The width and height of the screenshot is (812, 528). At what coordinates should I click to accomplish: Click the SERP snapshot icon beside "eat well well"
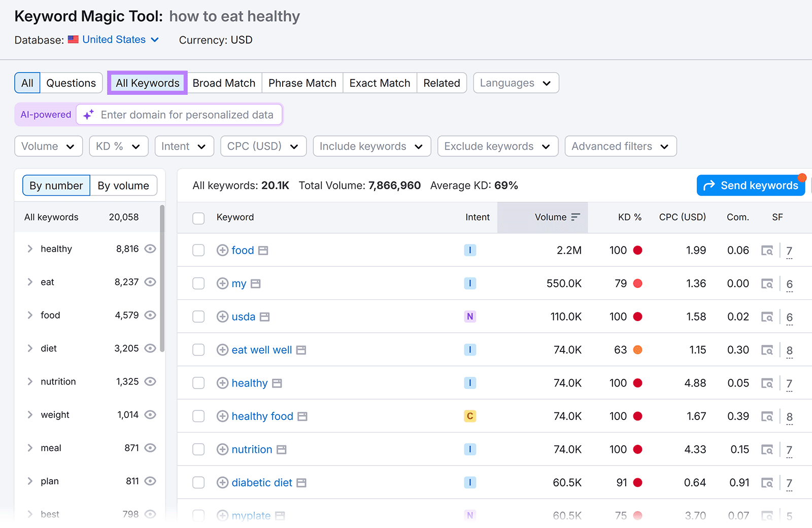point(301,350)
